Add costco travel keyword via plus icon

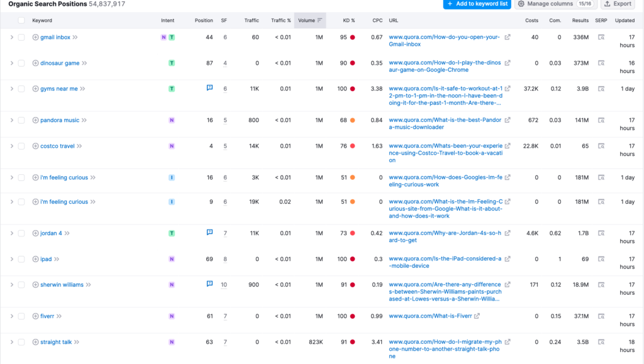(x=35, y=146)
